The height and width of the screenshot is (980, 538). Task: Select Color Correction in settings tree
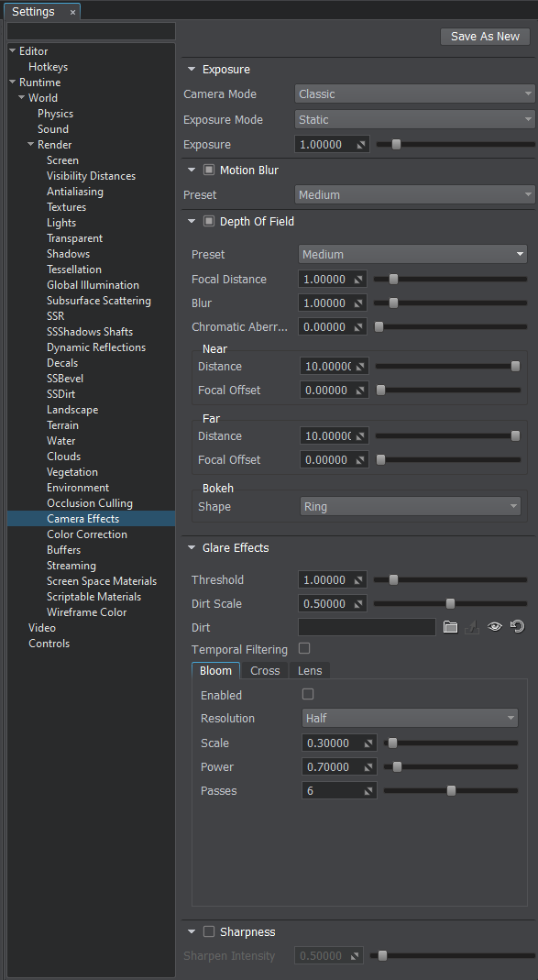coord(87,534)
